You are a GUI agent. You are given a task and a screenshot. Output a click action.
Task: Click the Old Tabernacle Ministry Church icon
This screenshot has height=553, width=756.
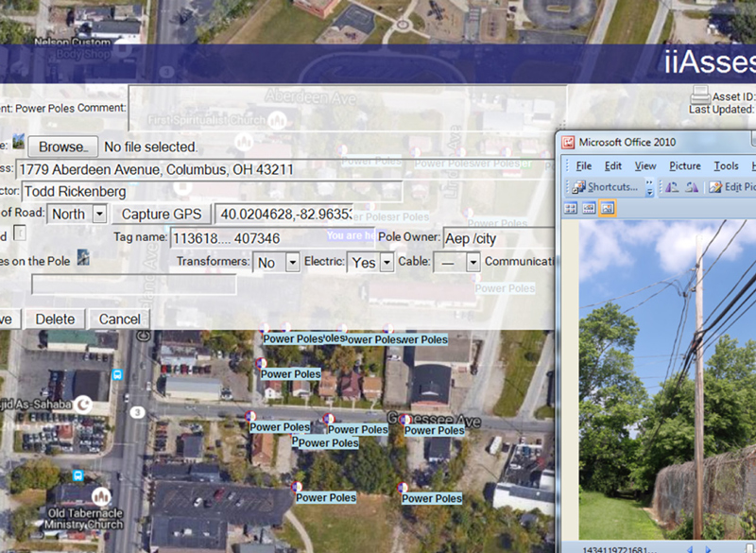click(x=101, y=496)
